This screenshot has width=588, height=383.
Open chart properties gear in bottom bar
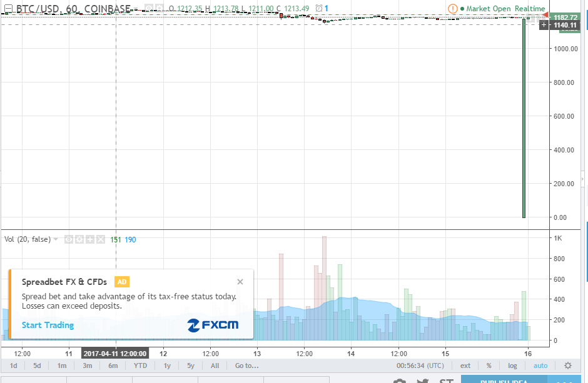(x=568, y=366)
